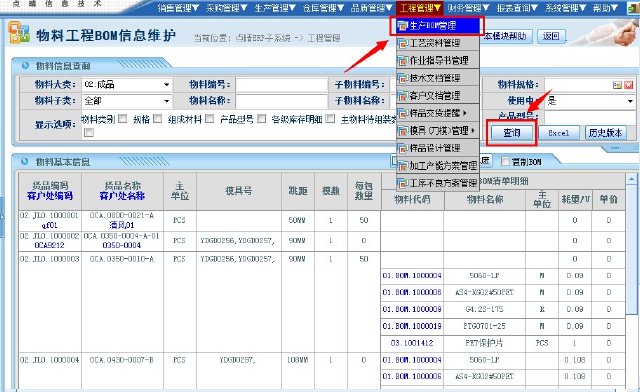Image resolution: width=640 pixels, height=392 pixels.
Task: Click the 历史版本 button
Action: point(606,133)
